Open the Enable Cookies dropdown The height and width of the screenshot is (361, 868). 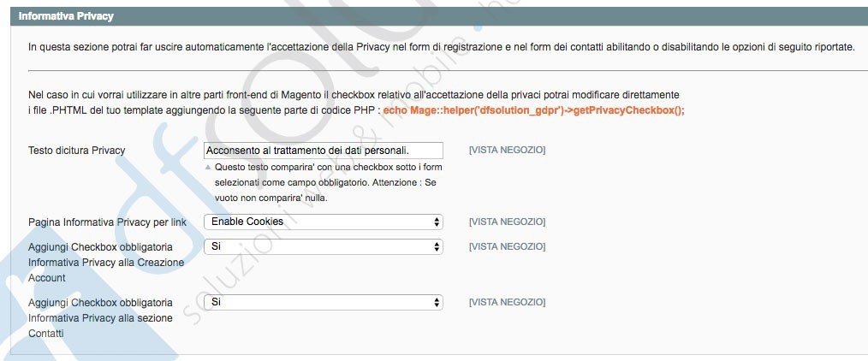[x=324, y=222]
